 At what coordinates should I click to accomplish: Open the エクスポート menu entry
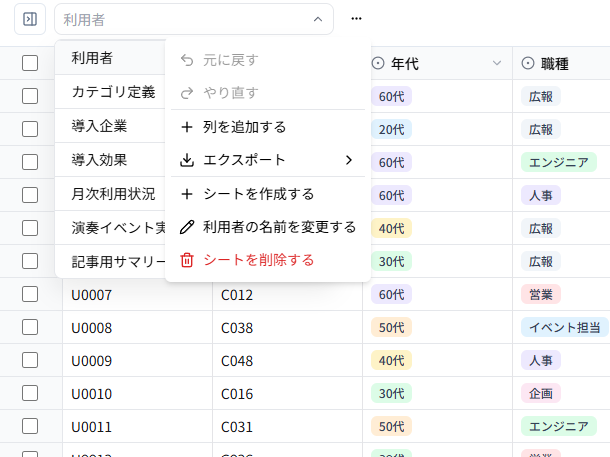coord(268,160)
